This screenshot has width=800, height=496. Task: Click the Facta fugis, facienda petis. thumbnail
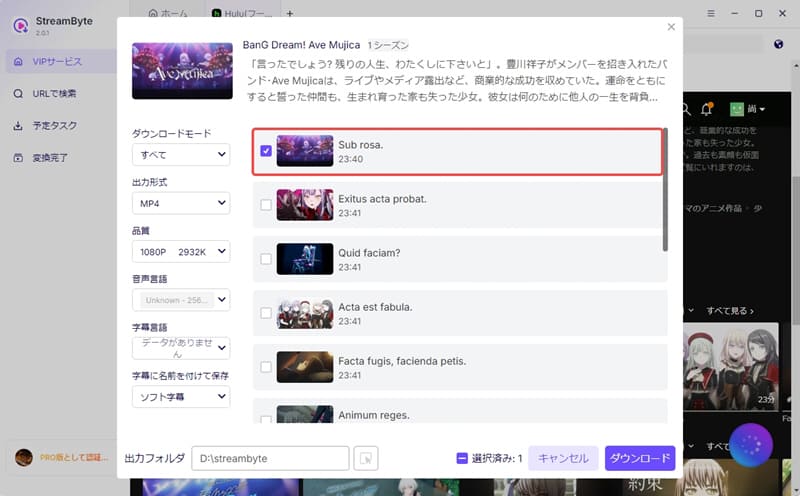305,367
